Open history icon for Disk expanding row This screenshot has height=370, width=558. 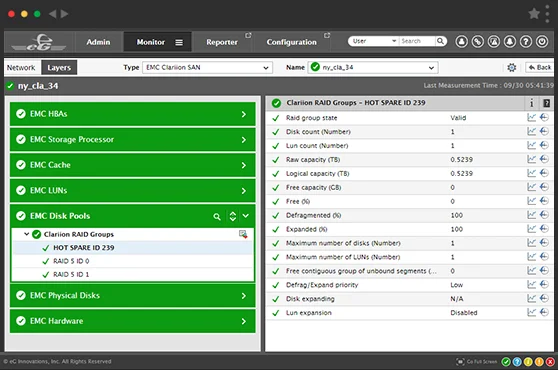544,298
